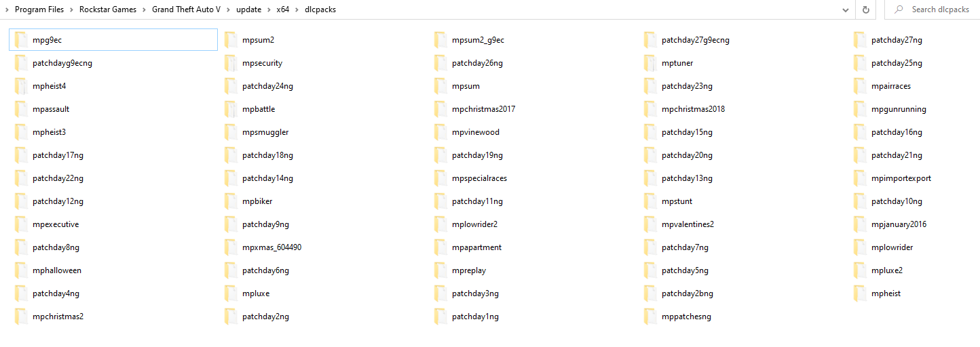Jump to the x64 breadcrumb folder
Screen dimensions: 980x347
282,9
